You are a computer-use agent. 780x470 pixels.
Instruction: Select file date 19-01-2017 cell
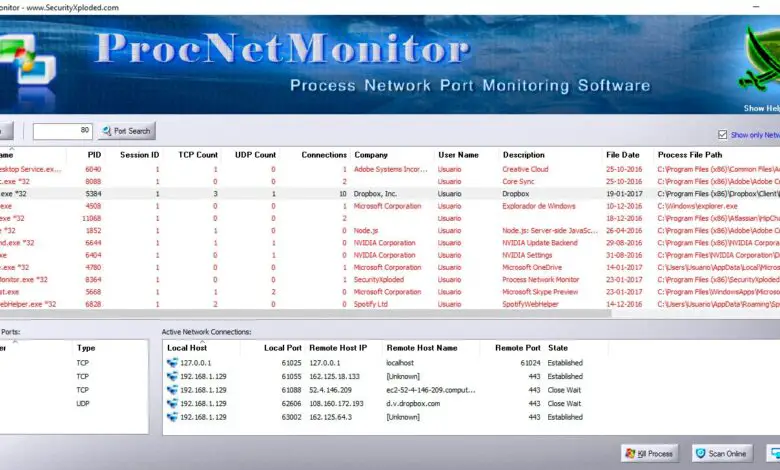click(x=624, y=194)
